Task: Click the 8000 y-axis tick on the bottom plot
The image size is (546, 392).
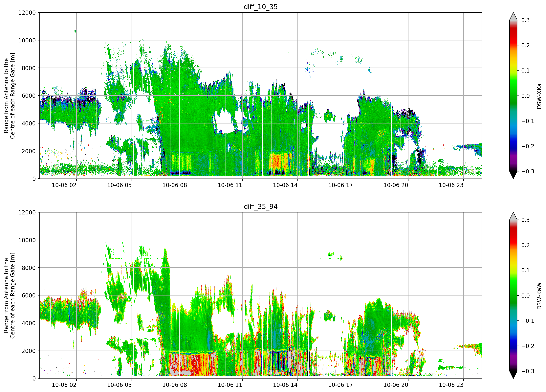Action: pyautogui.click(x=29, y=268)
